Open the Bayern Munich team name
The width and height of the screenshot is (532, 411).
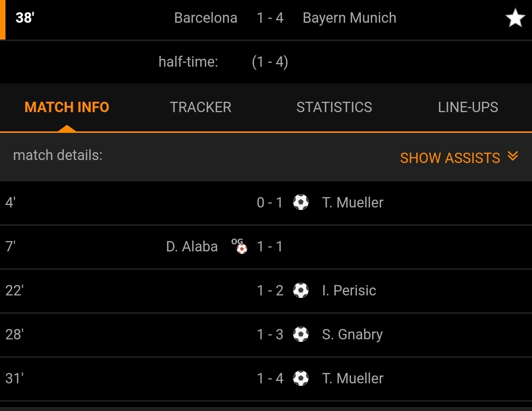click(349, 18)
